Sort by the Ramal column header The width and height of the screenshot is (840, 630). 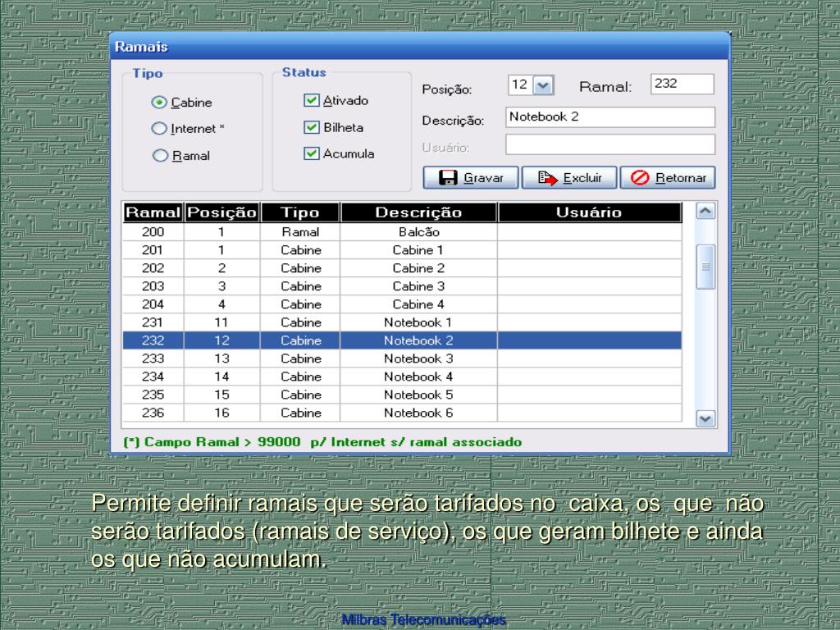tap(153, 212)
